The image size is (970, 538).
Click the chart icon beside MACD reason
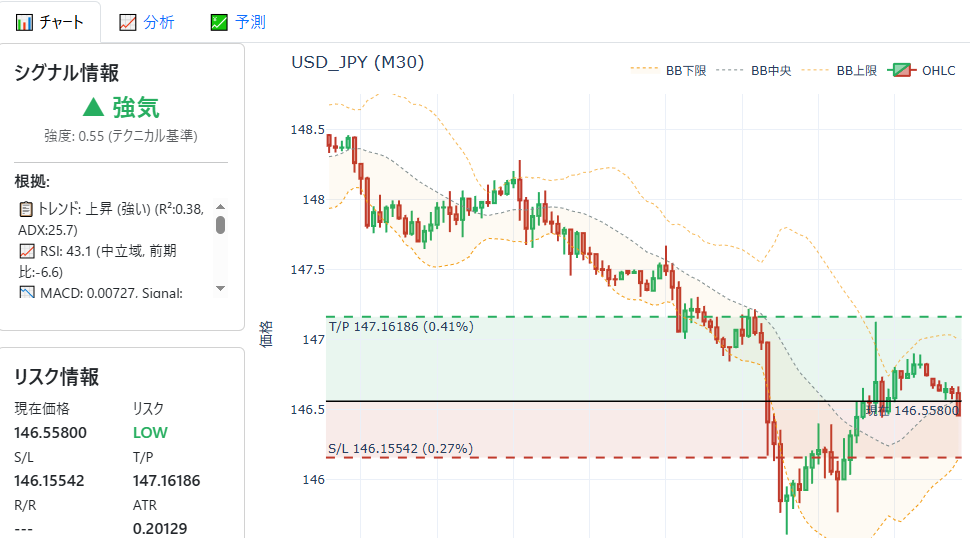point(26,293)
